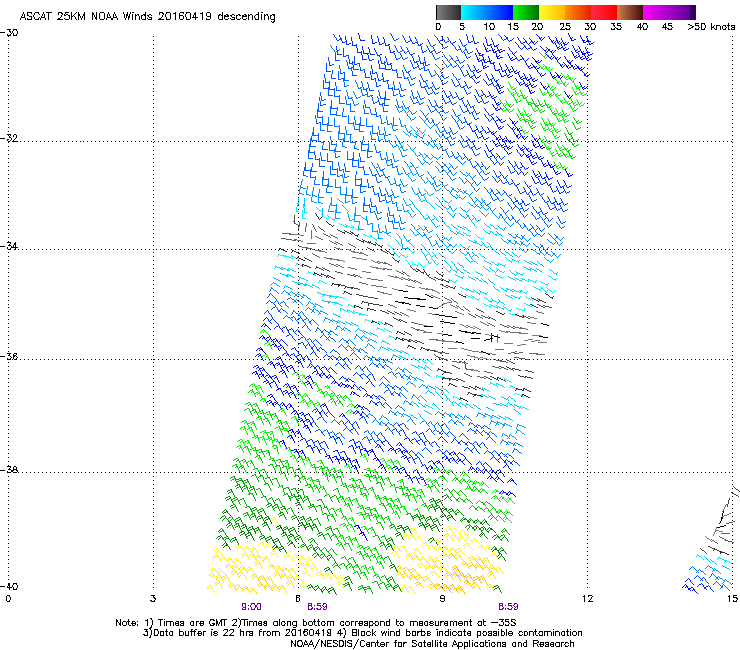Select the red 30–35 knots legend segment

(604, 12)
